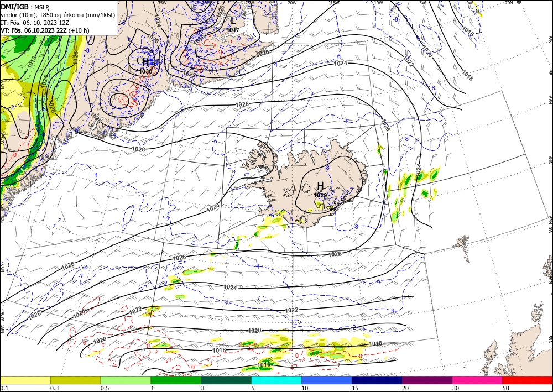Viewport: 553px width, 392px height.
Task: Click the '15' legend scale label
Action: [x=355, y=388]
